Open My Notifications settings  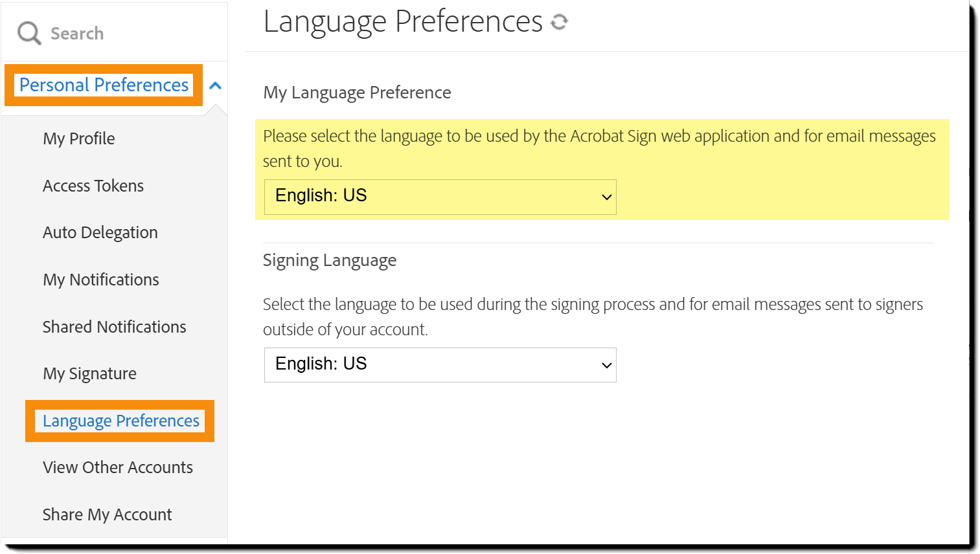tap(101, 280)
